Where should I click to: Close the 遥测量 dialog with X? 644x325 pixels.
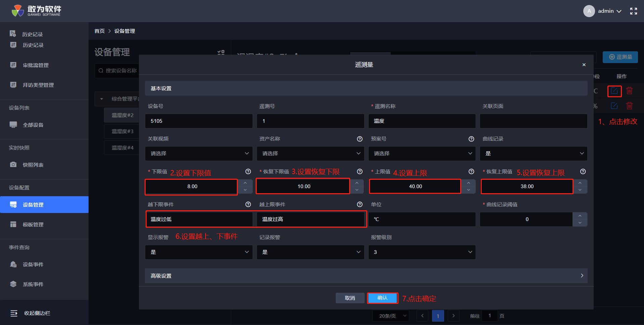[x=584, y=65]
